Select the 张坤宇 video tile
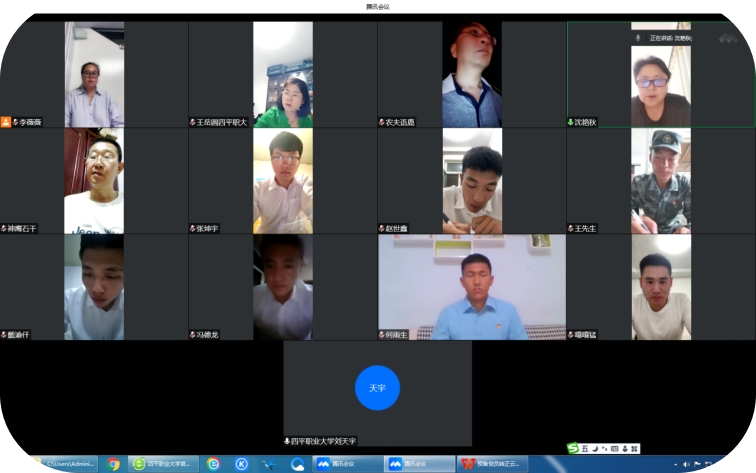The image size is (756, 473). 283,181
